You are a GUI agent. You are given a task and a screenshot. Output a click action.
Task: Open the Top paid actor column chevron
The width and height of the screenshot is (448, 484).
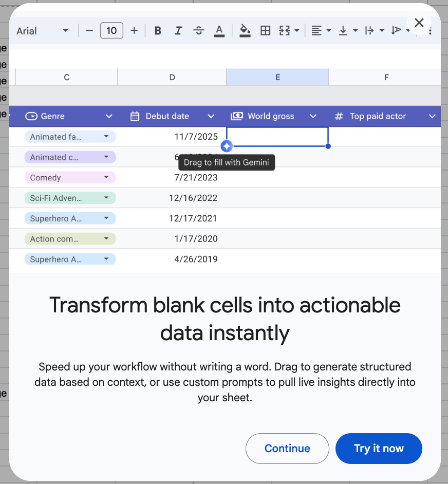pyautogui.click(x=432, y=116)
